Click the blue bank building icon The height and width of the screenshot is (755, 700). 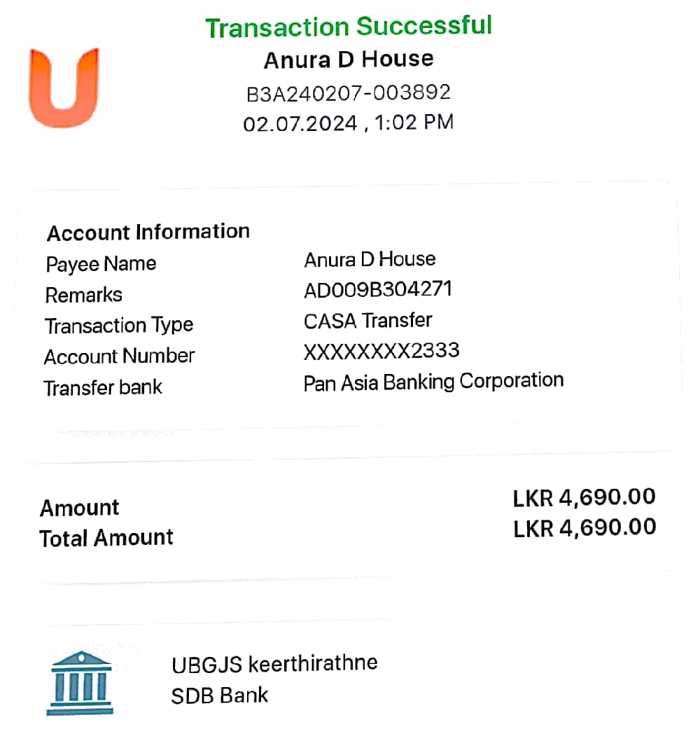click(80, 683)
